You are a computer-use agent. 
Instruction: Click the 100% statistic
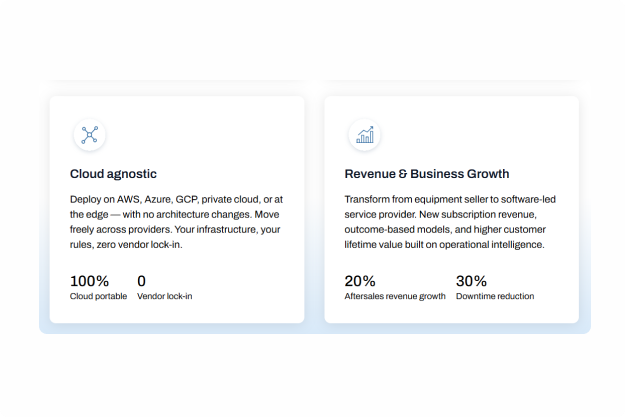click(89, 281)
